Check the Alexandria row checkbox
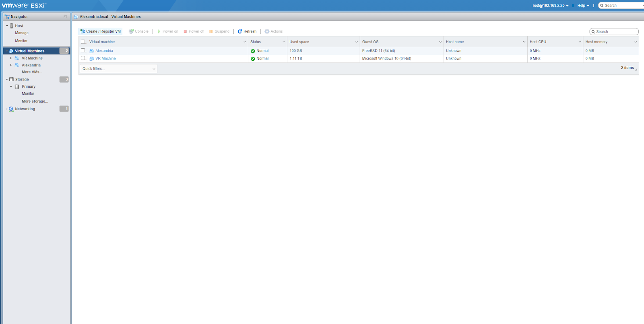The image size is (644, 324). [83, 50]
